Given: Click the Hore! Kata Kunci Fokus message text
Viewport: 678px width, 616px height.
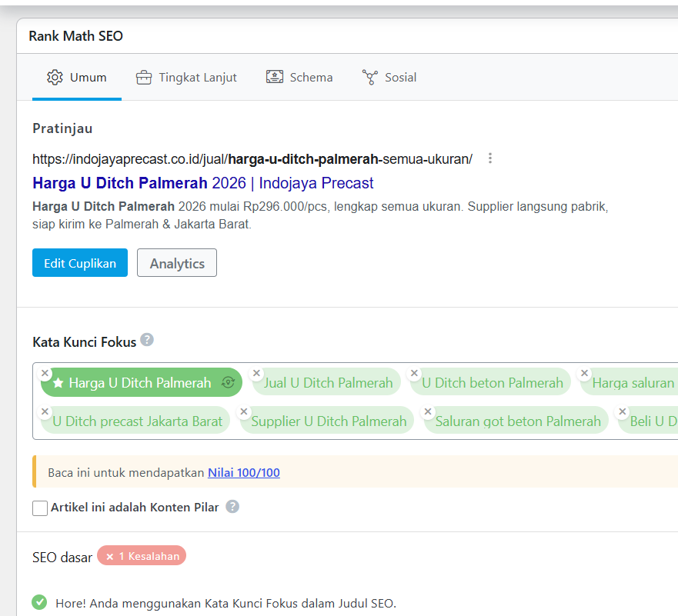Looking at the screenshot, I should point(225,604).
